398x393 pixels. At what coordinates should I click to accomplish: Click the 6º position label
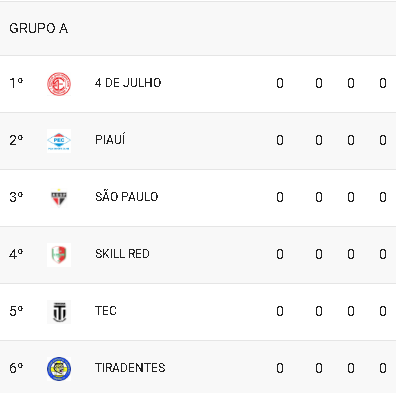click(x=16, y=368)
